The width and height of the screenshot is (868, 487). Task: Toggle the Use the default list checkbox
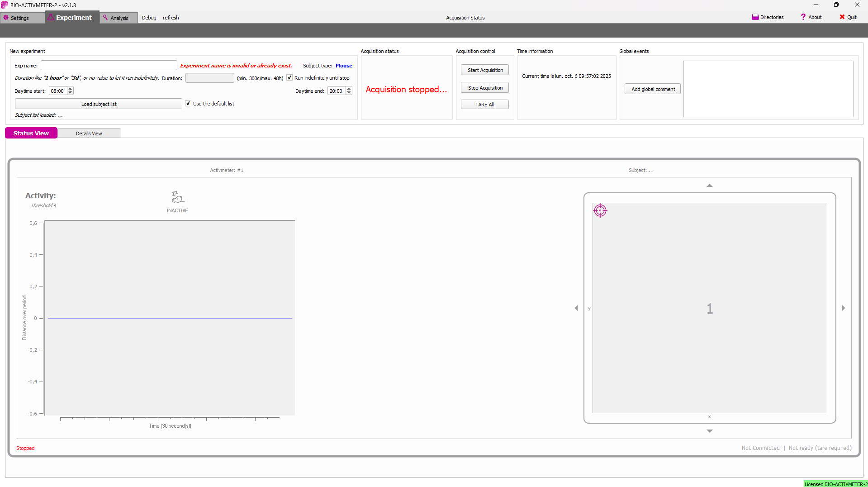[x=188, y=104]
